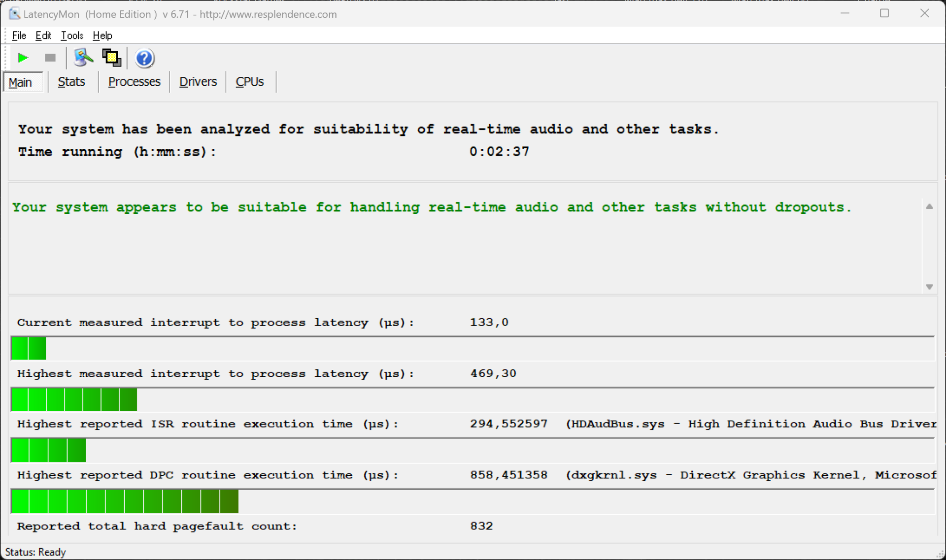Switch to the Stats tab
Viewport: 946px width, 560px height.
pos(71,82)
